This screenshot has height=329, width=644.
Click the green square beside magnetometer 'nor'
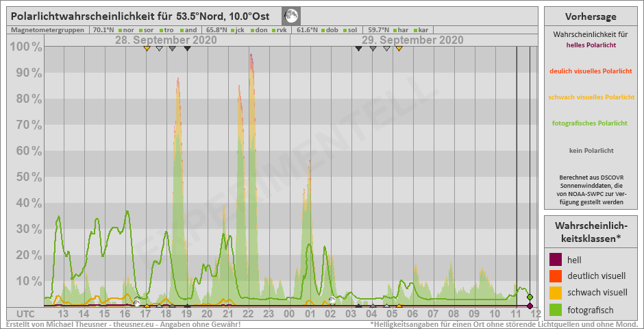point(120,30)
